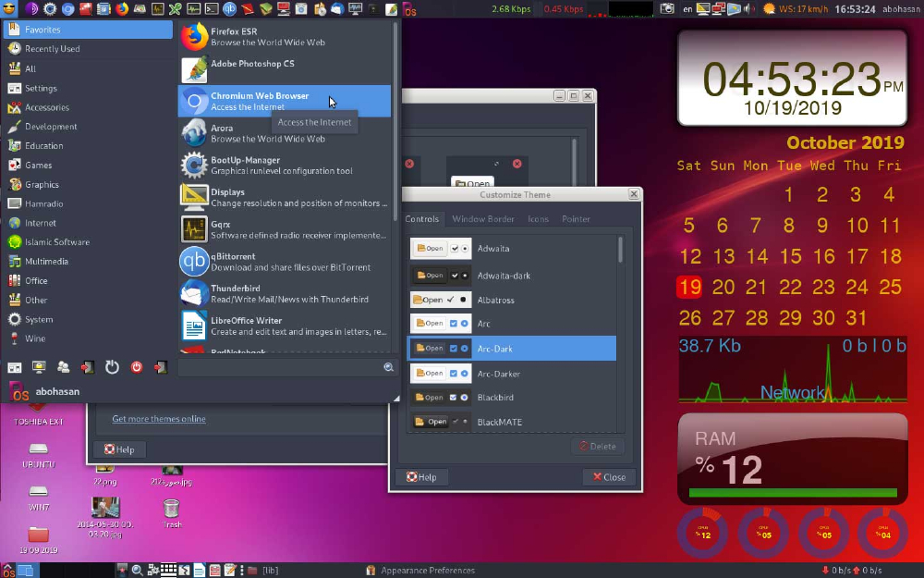Viewport: 924px width, 578px height.
Task: Launch Firefox ESR from the Favorites list
Action: tap(285, 37)
